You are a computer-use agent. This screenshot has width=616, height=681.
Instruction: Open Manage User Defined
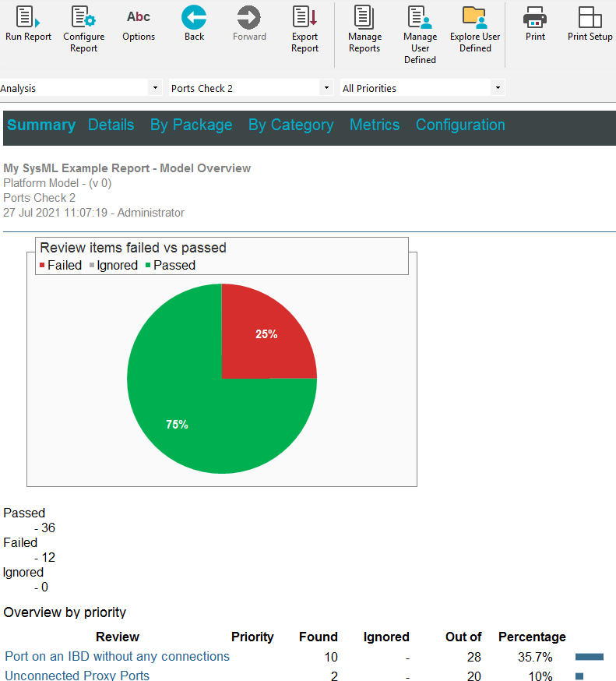tap(420, 17)
